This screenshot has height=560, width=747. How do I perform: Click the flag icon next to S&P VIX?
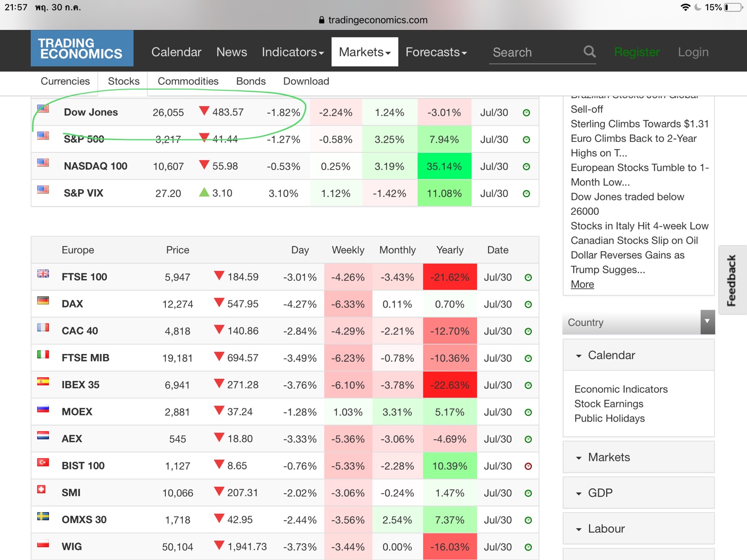point(43,189)
